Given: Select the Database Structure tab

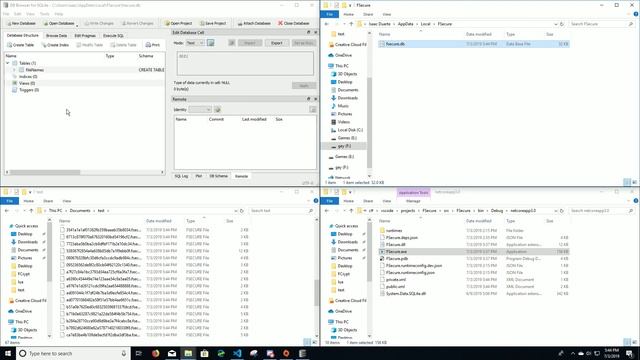Looking at the screenshot, I should pos(22,36).
